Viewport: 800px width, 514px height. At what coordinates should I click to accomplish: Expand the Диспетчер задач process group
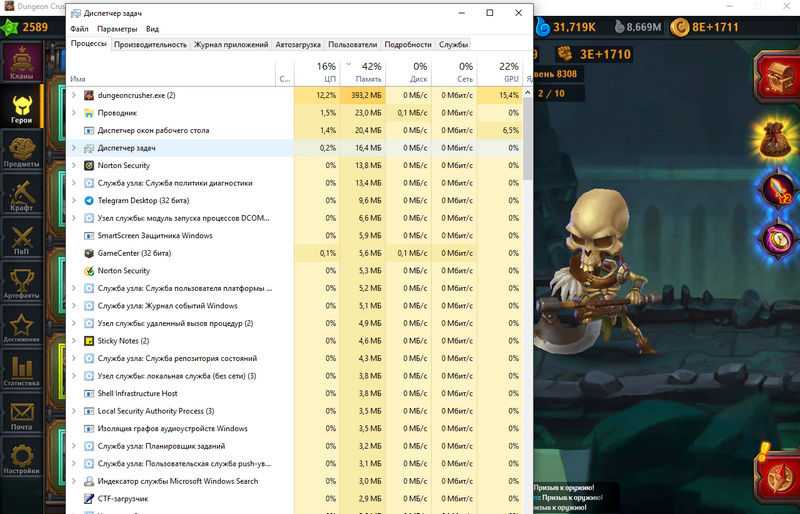coord(73,148)
